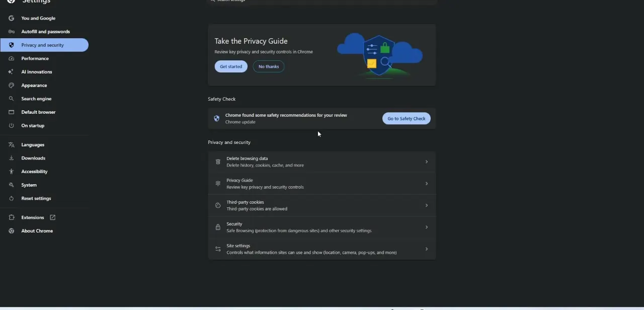Click the puzzle piece icon for Extensions
This screenshot has width=644, height=310.
point(11,217)
